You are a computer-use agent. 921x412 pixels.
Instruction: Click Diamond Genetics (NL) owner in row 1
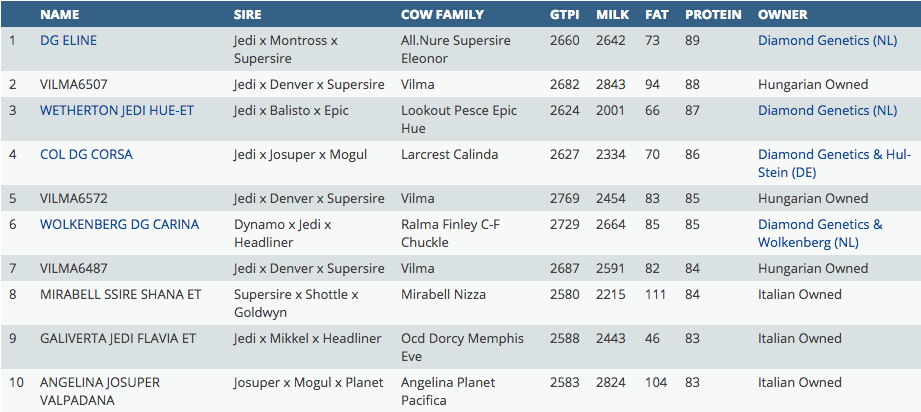(827, 41)
